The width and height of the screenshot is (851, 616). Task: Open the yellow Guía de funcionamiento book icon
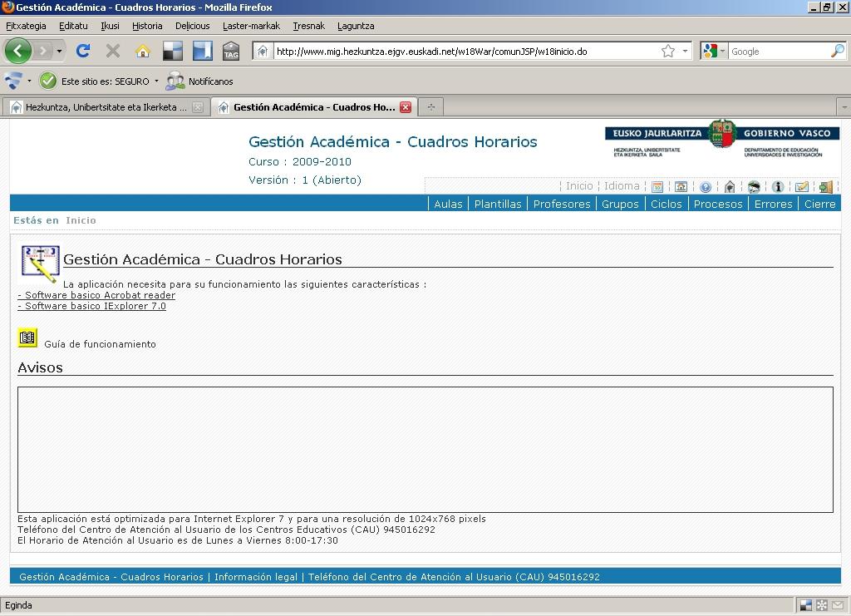(27, 338)
